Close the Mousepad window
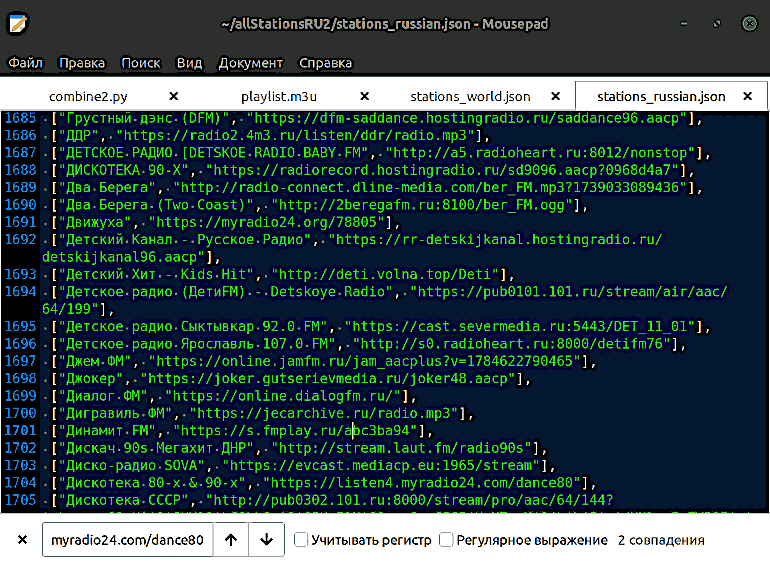 pyautogui.click(x=749, y=24)
